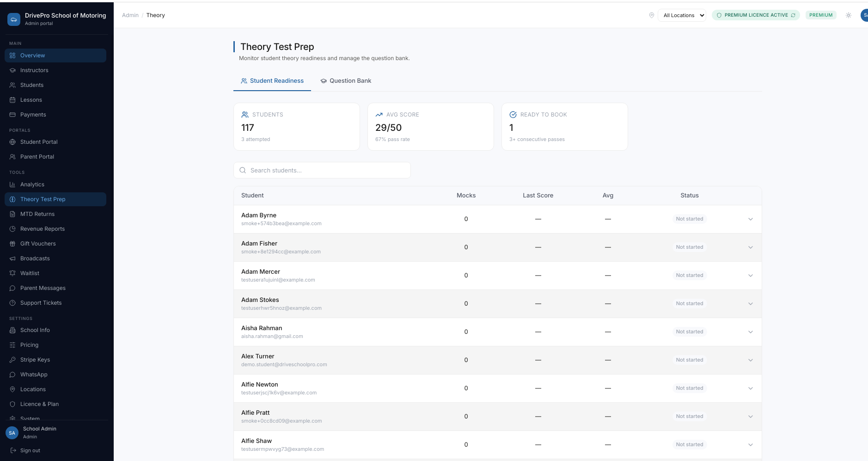Click the Avg Score card showing 29/50
This screenshot has height=461, width=868.
[431, 127]
